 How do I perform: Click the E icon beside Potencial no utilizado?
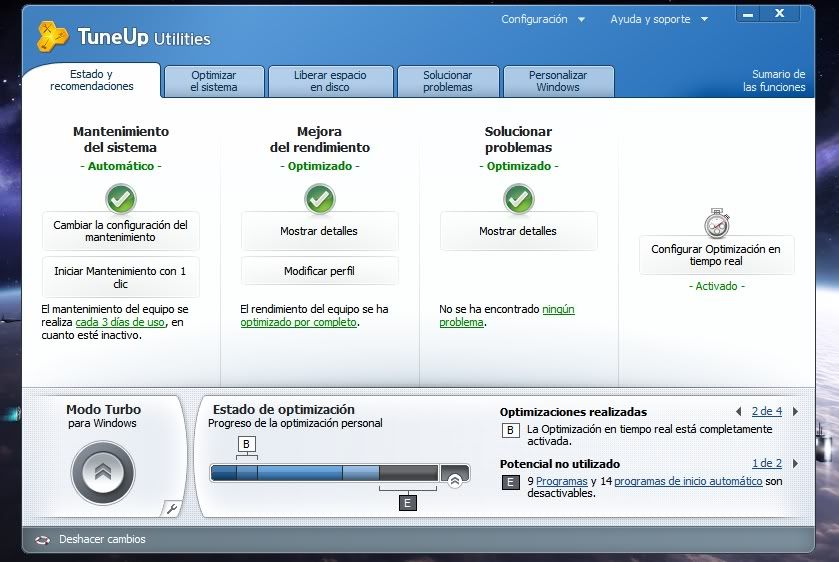[x=510, y=482]
